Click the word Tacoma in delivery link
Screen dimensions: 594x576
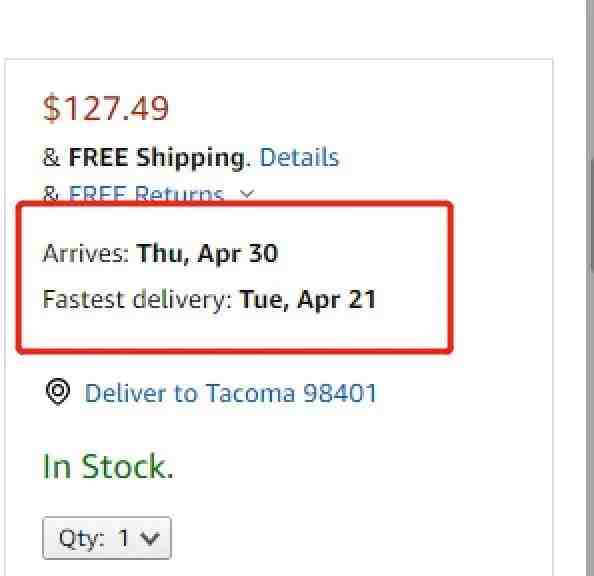[250, 393]
